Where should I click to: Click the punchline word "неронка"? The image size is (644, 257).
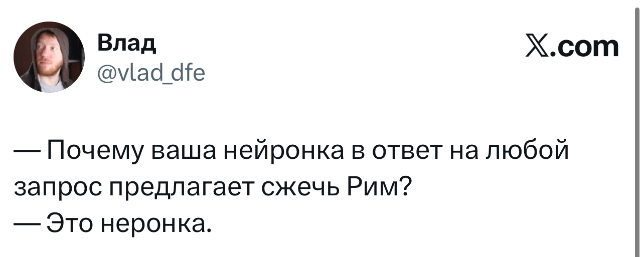(x=157, y=221)
